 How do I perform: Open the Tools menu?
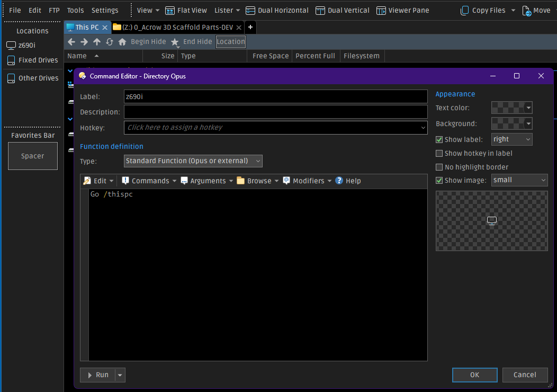click(x=76, y=11)
